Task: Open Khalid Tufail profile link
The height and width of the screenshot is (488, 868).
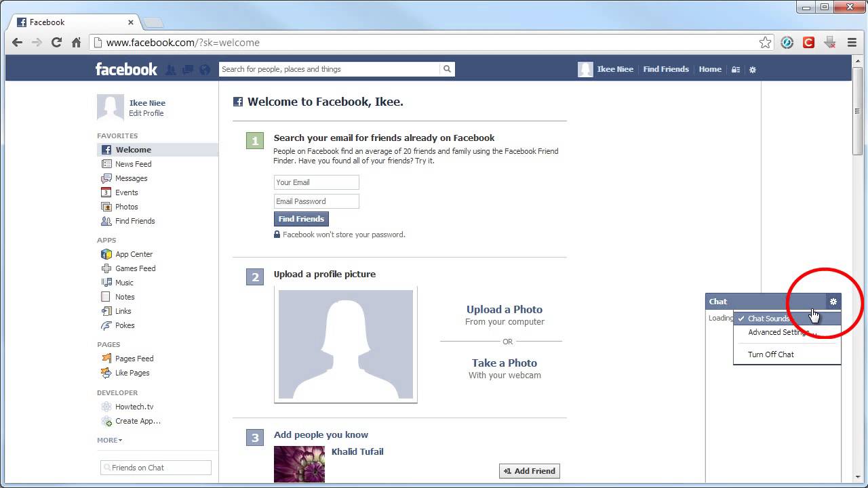Action: [357, 451]
